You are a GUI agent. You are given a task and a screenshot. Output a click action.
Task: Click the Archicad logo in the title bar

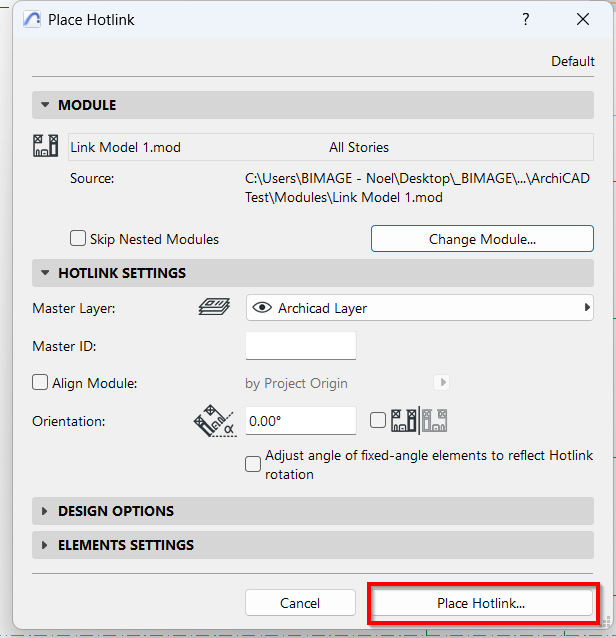(x=33, y=20)
